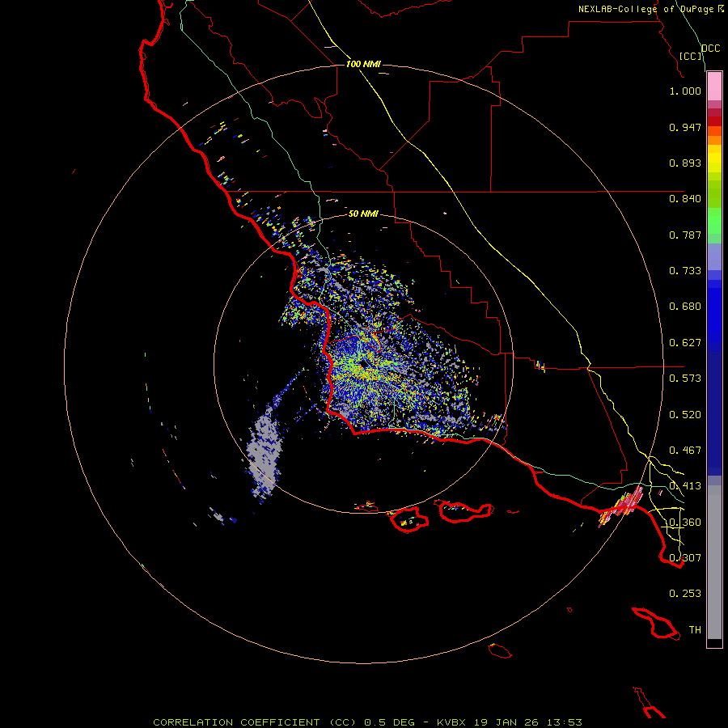This screenshot has height=728, width=728.
Task: Select the 0.627 scale value
Action: [685, 343]
